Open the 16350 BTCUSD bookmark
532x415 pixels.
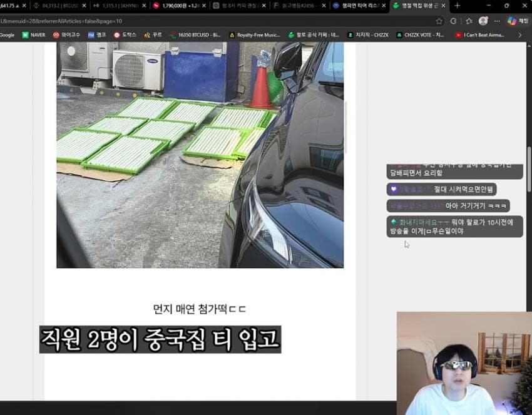[195, 35]
